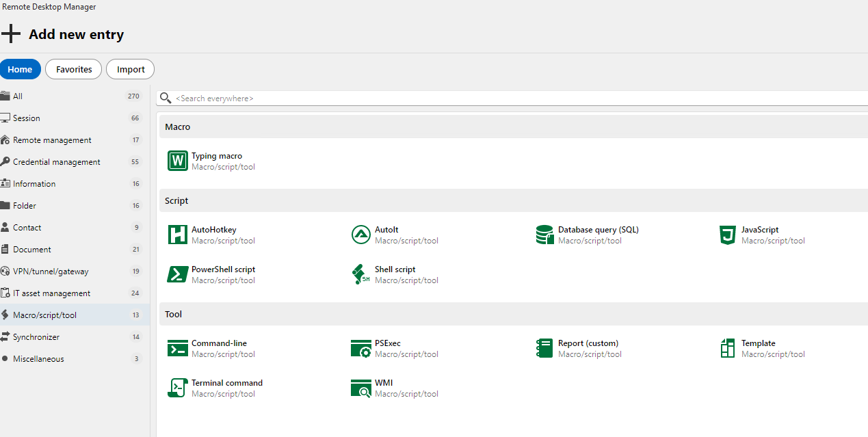Click the search magnifier icon
This screenshot has height=437, width=868.
[x=166, y=98]
